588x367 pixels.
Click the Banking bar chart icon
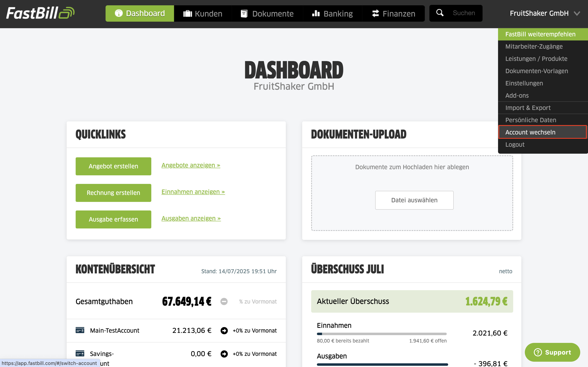tap(316, 13)
